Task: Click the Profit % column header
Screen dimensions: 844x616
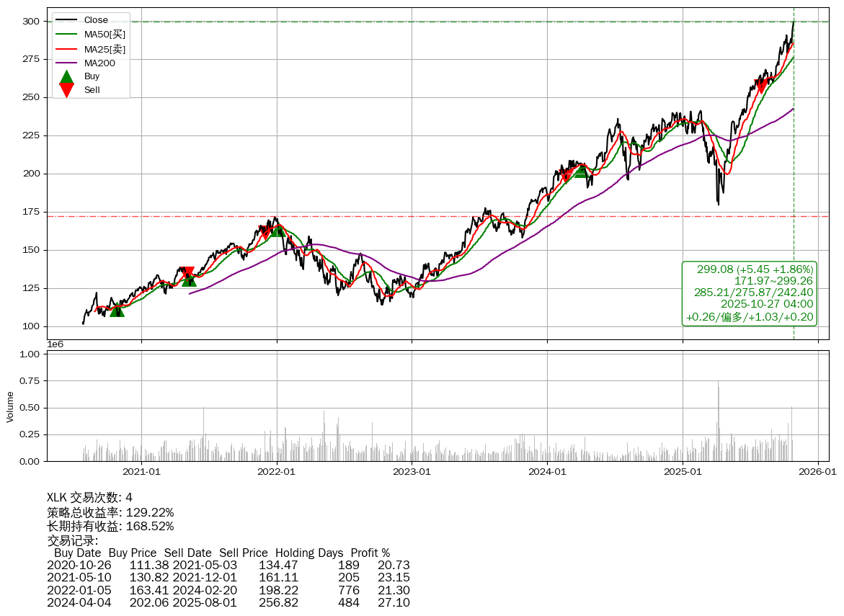Action: coord(370,553)
